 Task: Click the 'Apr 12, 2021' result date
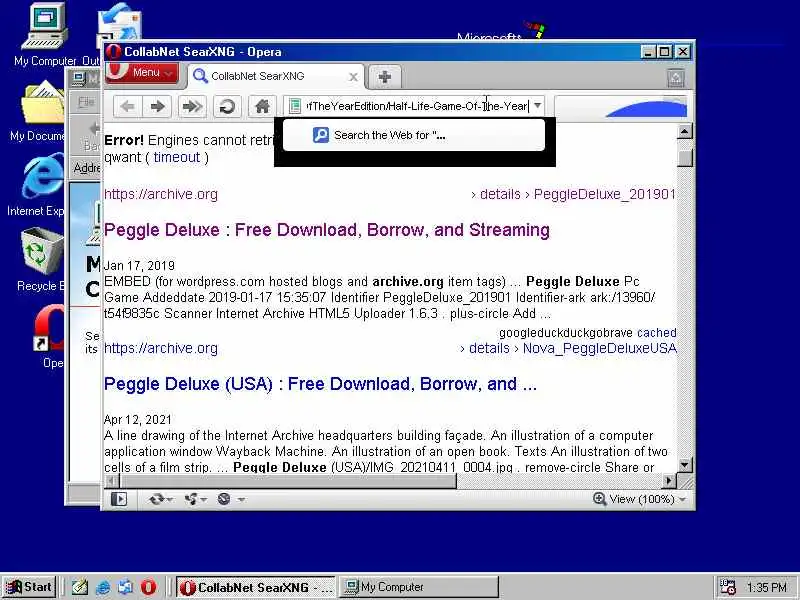tap(138, 419)
